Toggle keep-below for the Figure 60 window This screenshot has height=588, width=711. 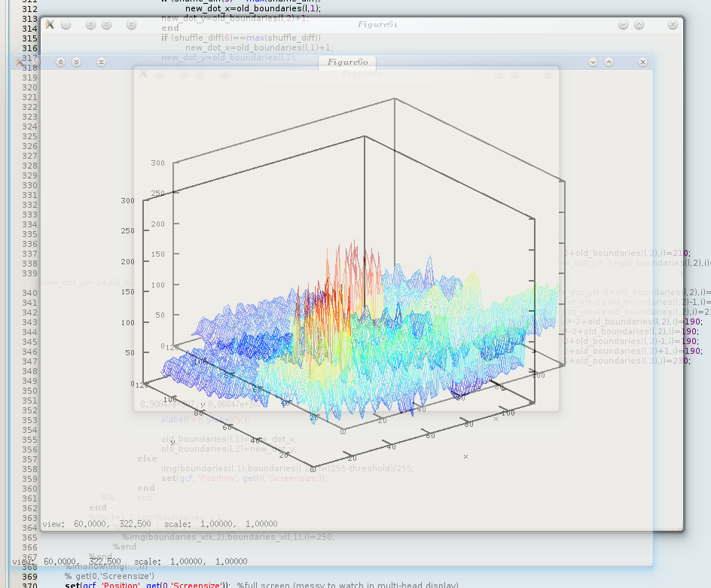click(x=77, y=62)
